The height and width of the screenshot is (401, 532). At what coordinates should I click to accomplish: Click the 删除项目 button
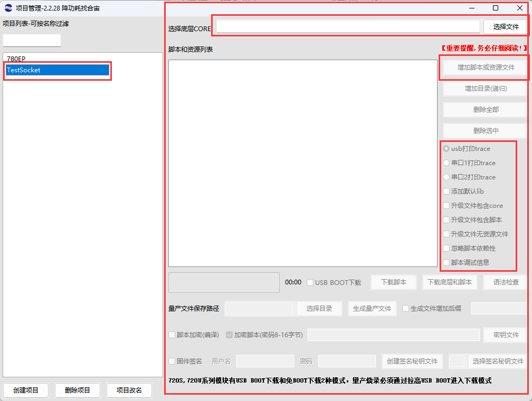78,390
